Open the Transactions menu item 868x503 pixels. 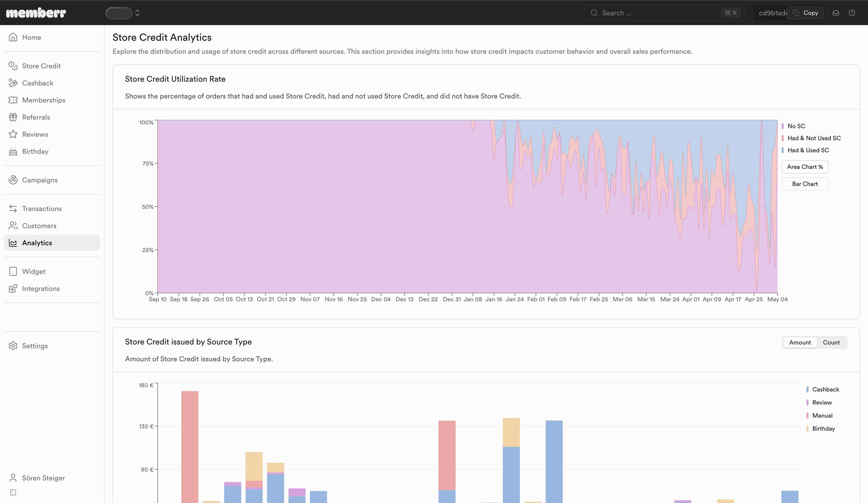(42, 209)
